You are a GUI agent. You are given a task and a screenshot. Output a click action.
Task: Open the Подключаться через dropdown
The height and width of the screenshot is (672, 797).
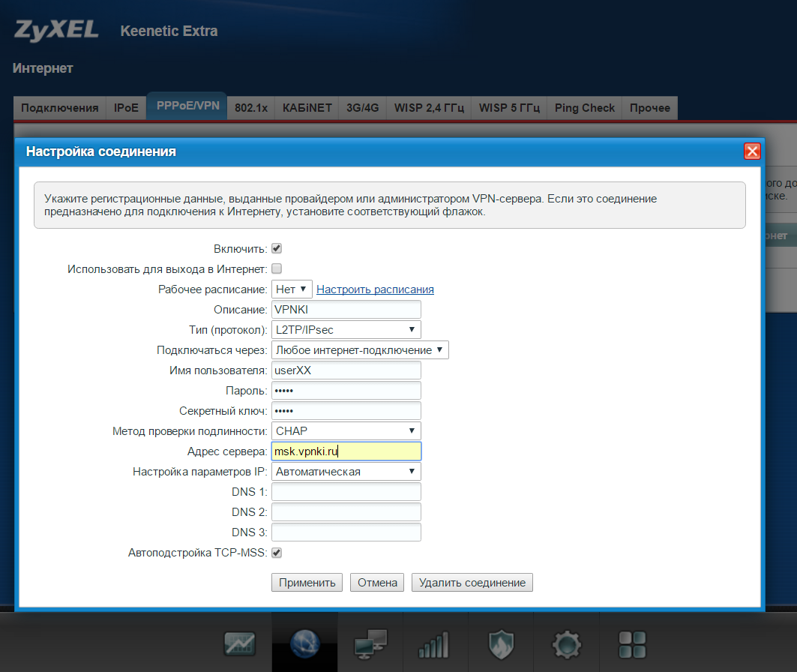pyautogui.click(x=359, y=349)
